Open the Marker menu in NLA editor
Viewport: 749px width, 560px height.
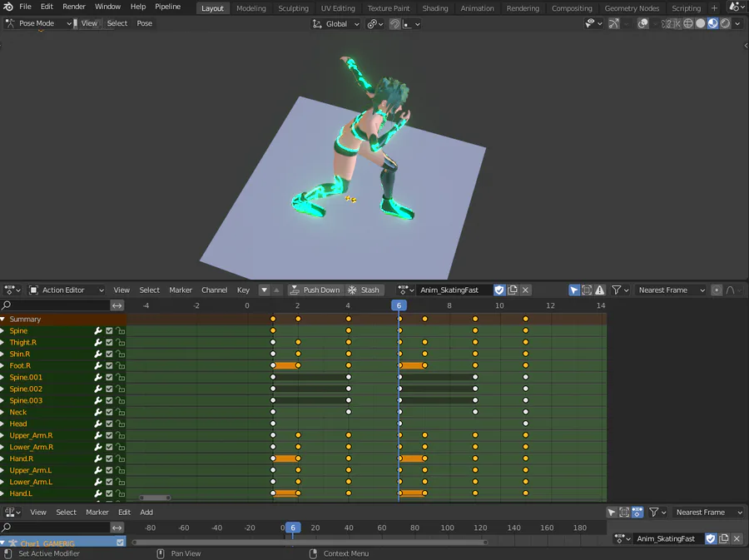(97, 513)
